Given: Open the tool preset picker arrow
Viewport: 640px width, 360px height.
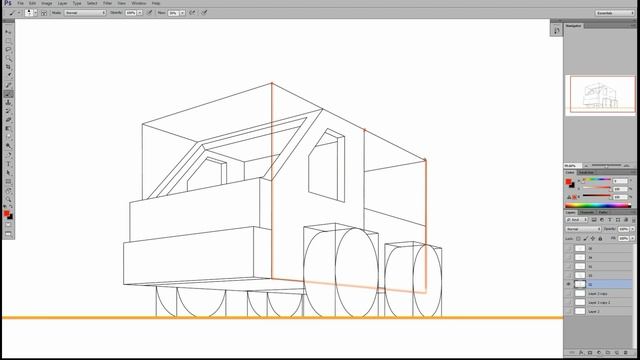Looking at the screenshot, I should [18, 13].
